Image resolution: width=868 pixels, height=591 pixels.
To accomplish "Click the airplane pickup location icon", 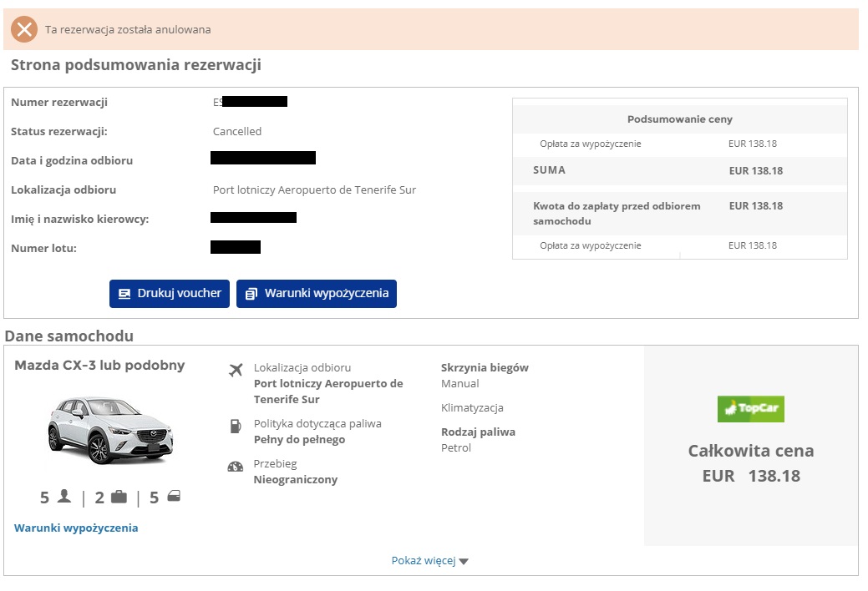I will (x=236, y=370).
